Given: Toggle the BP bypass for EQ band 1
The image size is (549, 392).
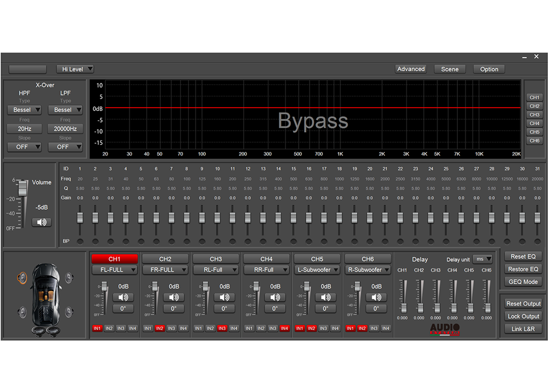Looking at the screenshot, I should (x=80, y=242).
